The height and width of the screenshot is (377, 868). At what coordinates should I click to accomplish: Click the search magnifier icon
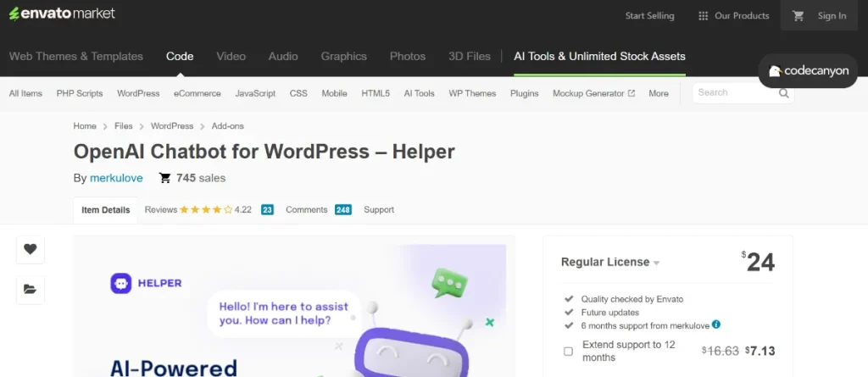point(784,93)
